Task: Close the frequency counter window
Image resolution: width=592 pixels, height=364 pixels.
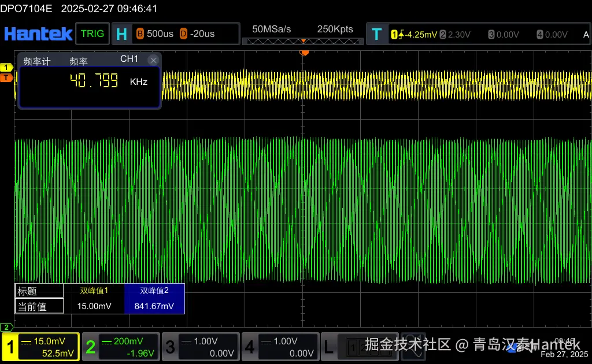Action: [x=153, y=60]
